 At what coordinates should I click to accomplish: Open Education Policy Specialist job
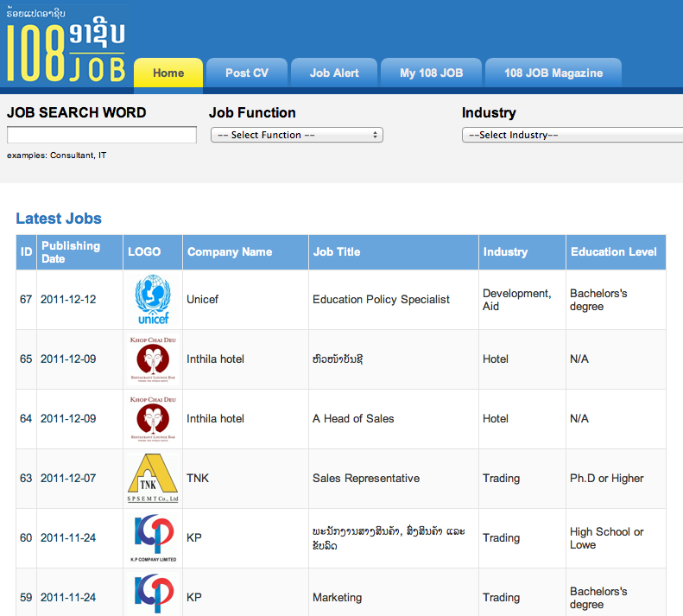(381, 300)
